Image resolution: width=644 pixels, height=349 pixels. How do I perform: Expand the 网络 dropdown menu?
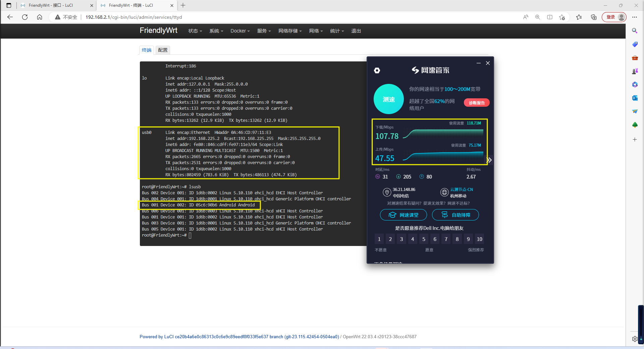coord(316,31)
